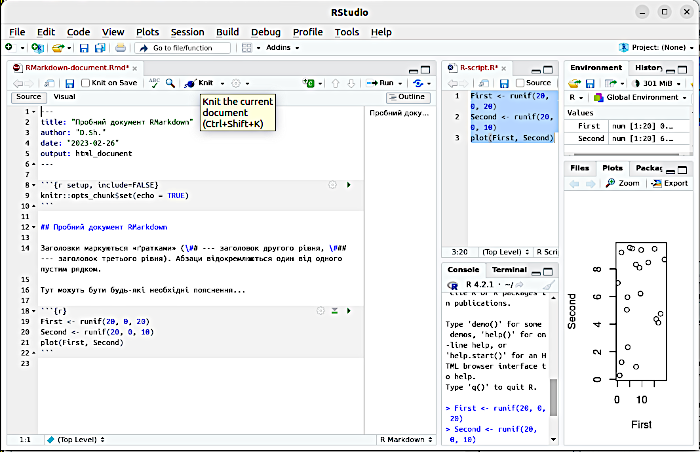Switch the editor to Source mode
This screenshot has height=452, width=700.
pos(29,96)
